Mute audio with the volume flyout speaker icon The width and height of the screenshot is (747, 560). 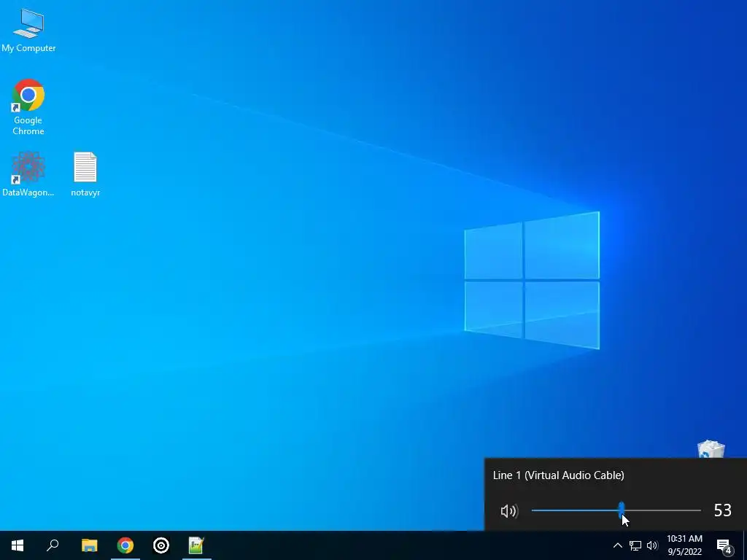(x=508, y=511)
